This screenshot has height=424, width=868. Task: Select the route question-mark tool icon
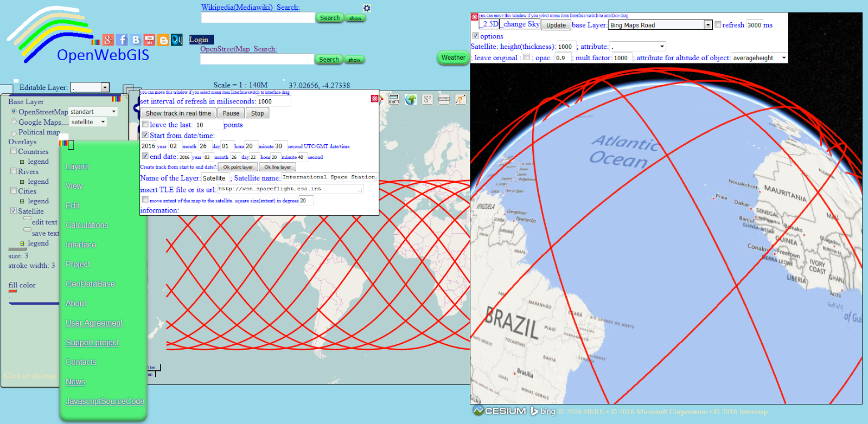tap(460, 99)
